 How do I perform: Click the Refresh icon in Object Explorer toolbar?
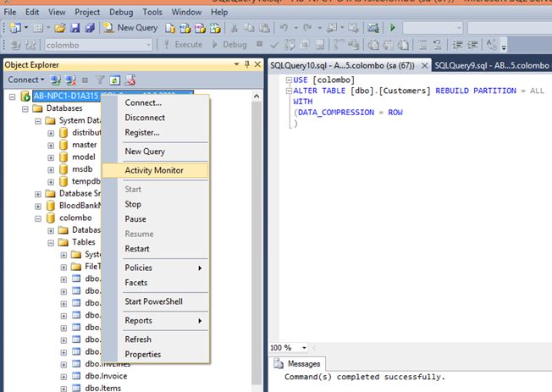click(x=115, y=80)
